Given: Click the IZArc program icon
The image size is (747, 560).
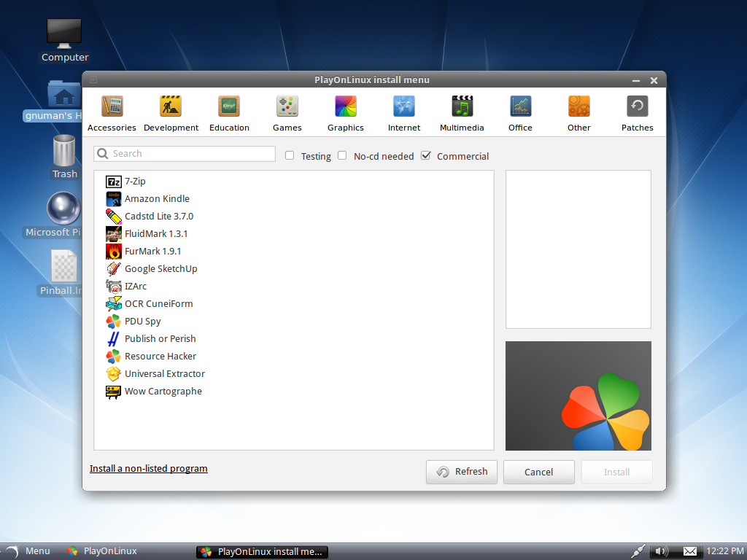Looking at the screenshot, I should click(113, 286).
